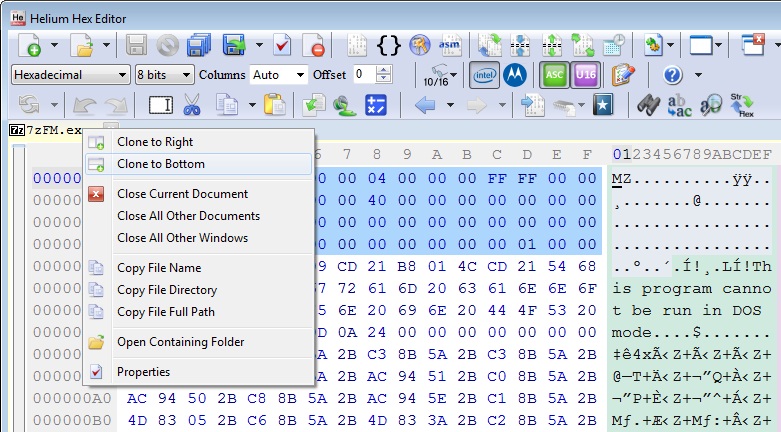781x432 pixels.
Task: Click the script document gear icon
Action: pos(653,45)
